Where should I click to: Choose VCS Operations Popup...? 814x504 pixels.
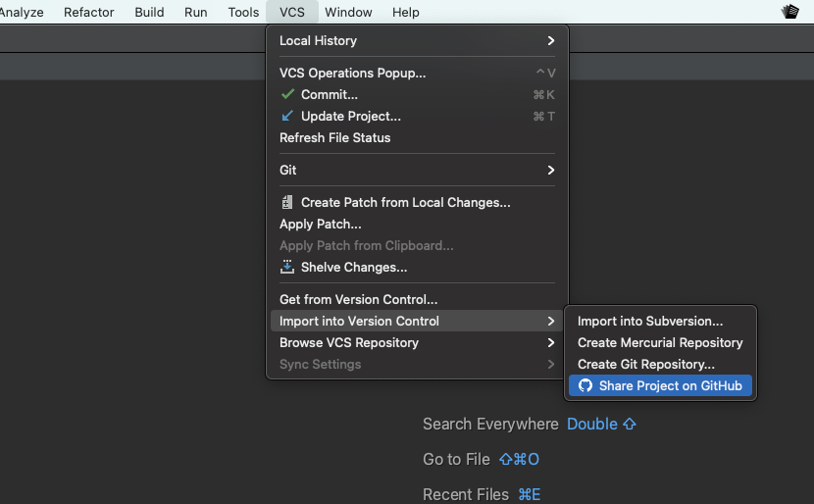click(417, 74)
